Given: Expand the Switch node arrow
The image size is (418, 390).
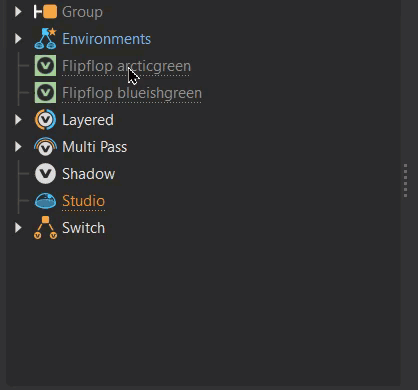Looking at the screenshot, I should pos(18,228).
